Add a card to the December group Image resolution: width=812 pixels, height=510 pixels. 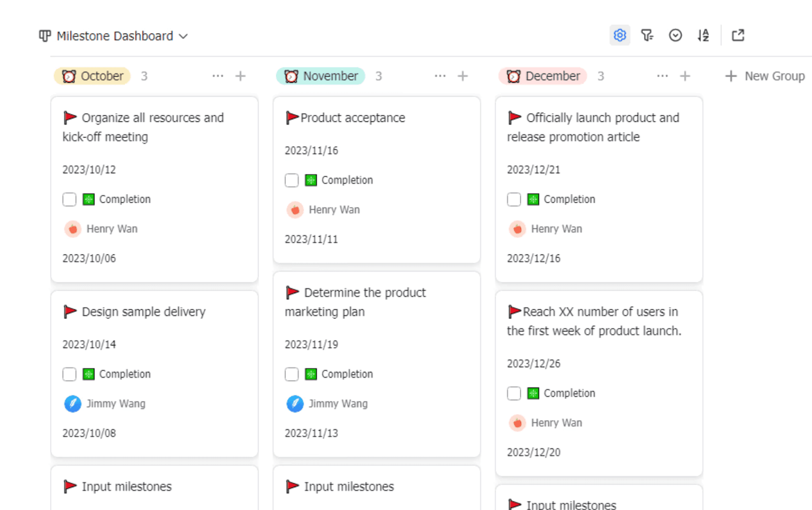coord(685,76)
